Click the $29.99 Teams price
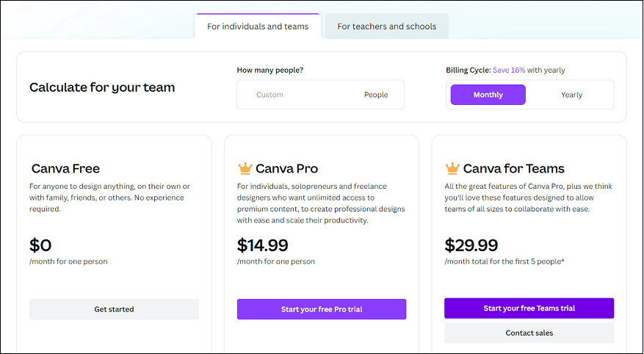 (471, 245)
